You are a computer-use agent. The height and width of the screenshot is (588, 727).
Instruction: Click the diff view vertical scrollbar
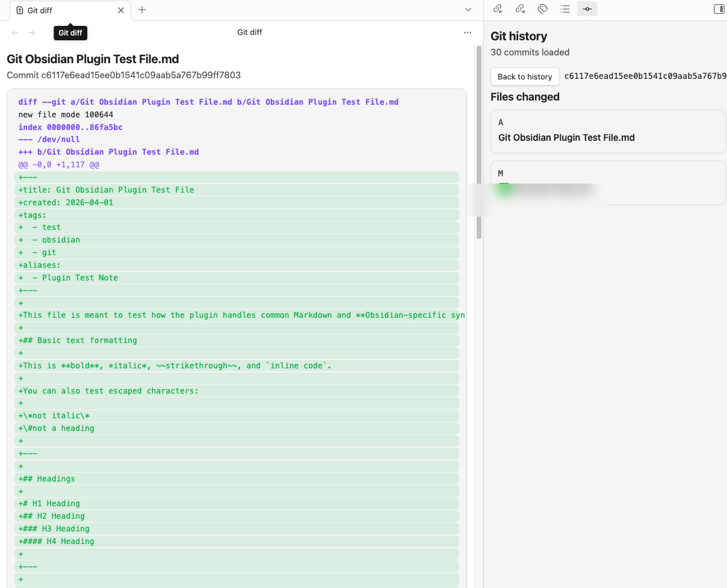click(x=479, y=143)
